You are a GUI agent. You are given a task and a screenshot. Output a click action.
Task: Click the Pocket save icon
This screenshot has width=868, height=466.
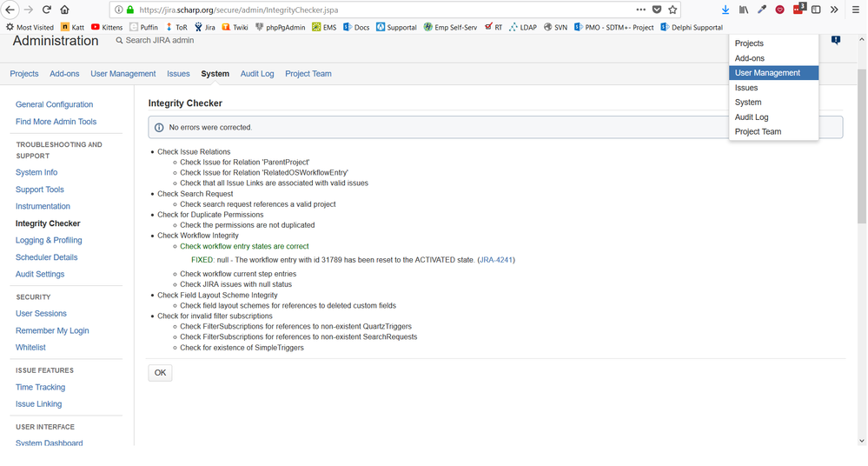point(657,10)
